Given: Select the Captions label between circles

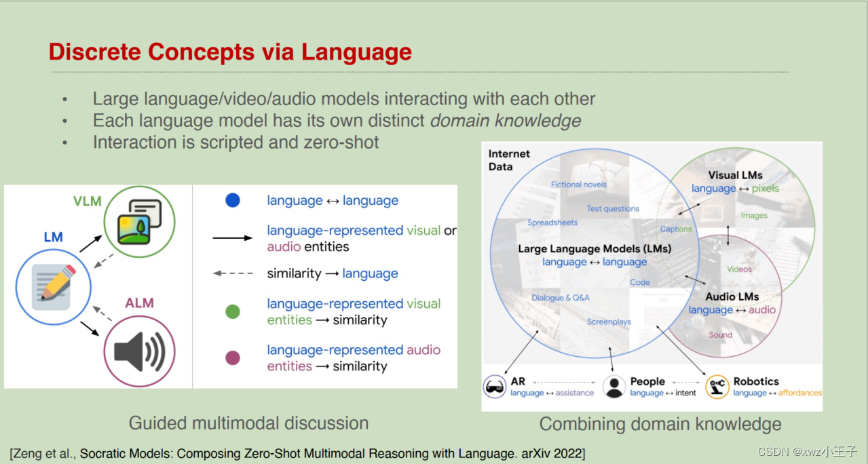Looking at the screenshot, I should point(675,229).
